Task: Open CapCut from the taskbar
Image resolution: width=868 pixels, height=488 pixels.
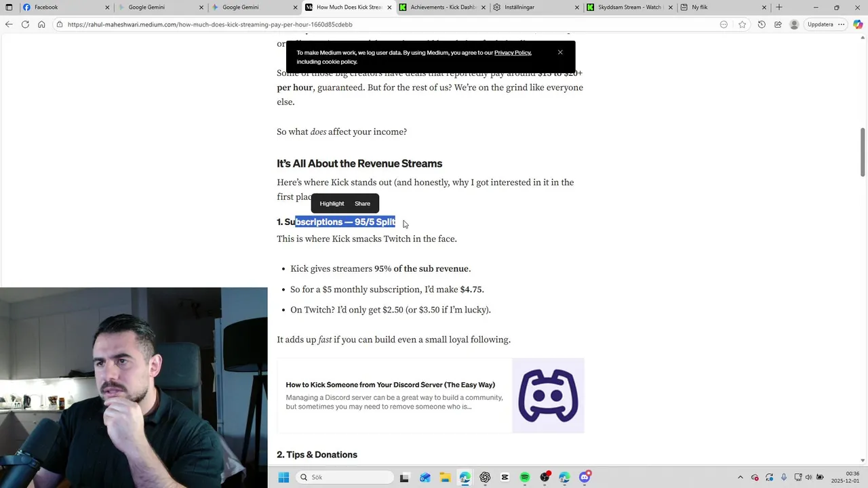Action: point(505,477)
